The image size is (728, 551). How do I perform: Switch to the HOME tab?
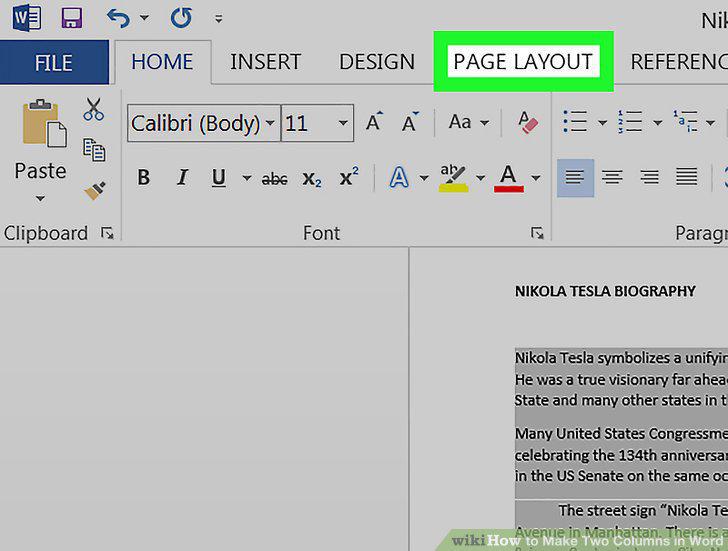click(x=162, y=62)
